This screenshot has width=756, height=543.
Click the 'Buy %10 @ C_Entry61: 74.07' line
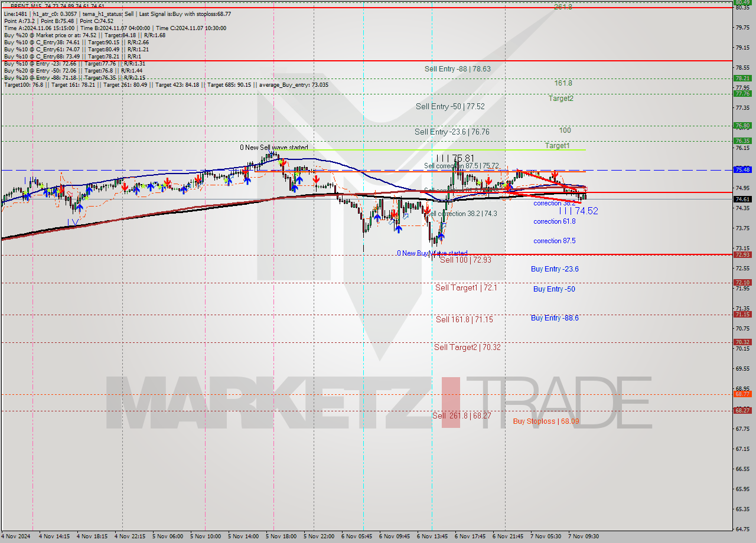76,49
